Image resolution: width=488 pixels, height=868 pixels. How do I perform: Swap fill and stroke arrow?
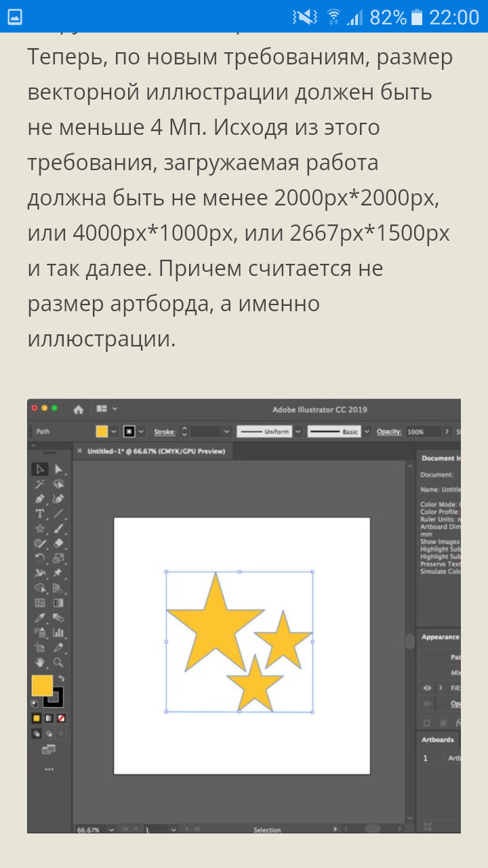pos(62,678)
